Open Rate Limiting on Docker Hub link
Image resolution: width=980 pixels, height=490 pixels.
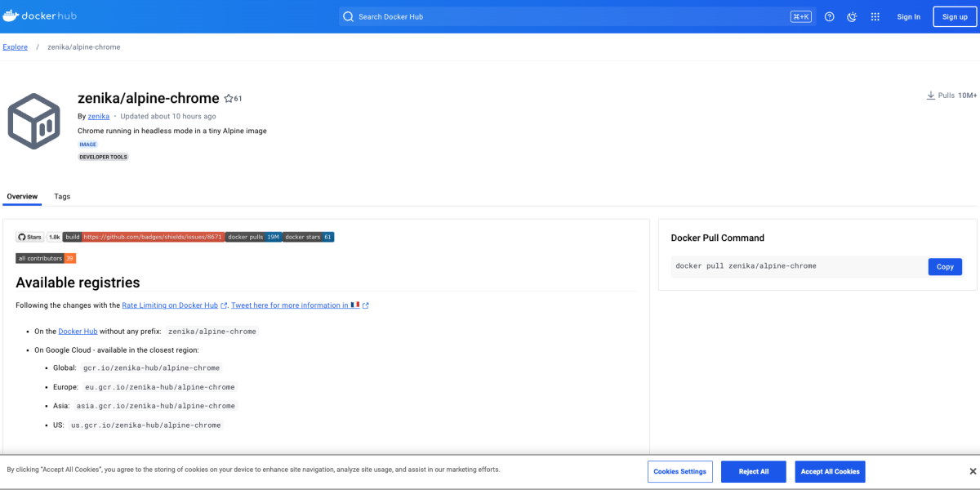(x=169, y=305)
